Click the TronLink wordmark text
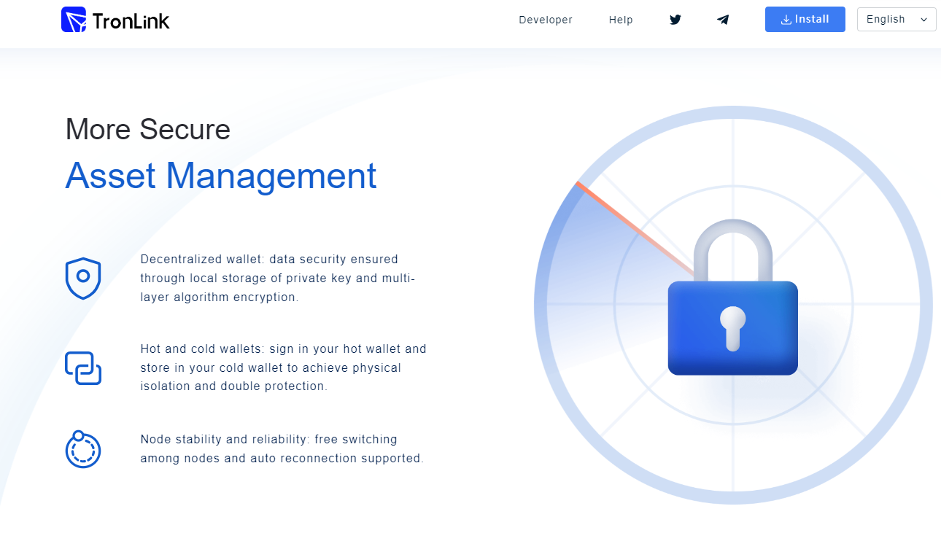This screenshot has width=941, height=560. [131, 21]
